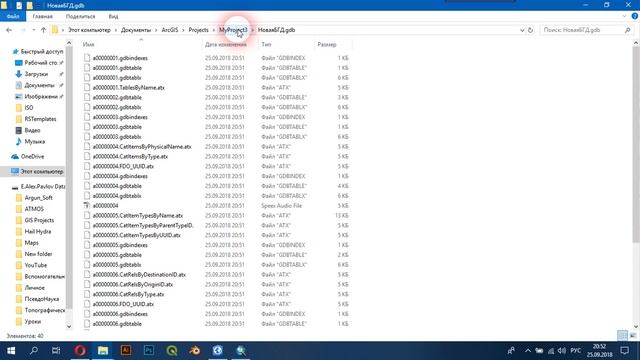Open the Вид ribbon tab
640x360 pixels.
pos(113,16)
